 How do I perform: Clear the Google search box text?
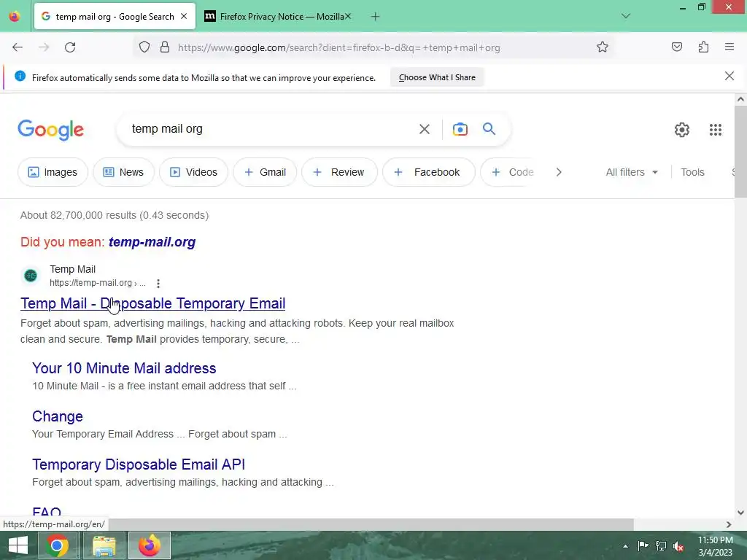[425, 129]
